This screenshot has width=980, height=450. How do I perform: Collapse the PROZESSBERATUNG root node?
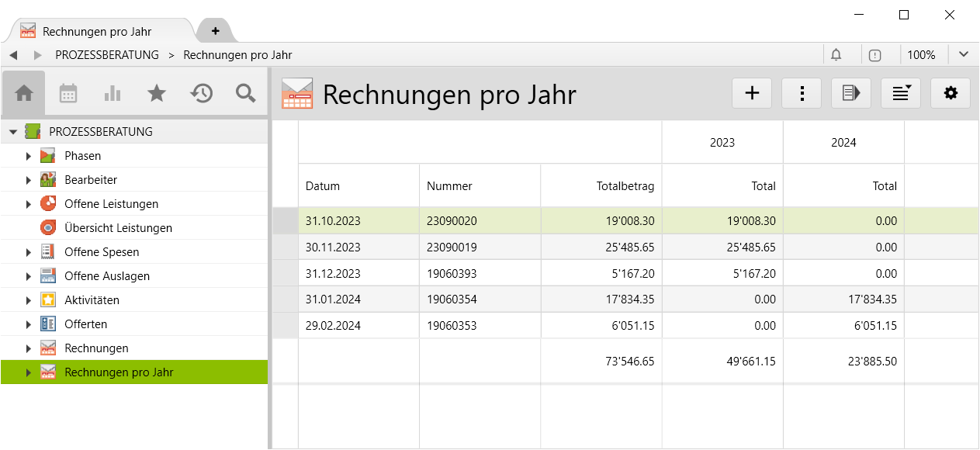point(12,132)
